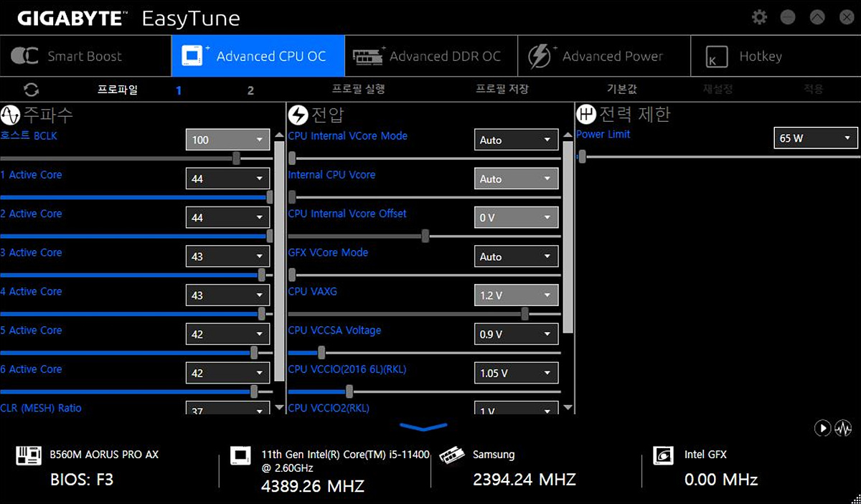The image size is (861, 504).
Task: Click the CPU Internal Vcore Offset slider handle
Action: click(425, 236)
